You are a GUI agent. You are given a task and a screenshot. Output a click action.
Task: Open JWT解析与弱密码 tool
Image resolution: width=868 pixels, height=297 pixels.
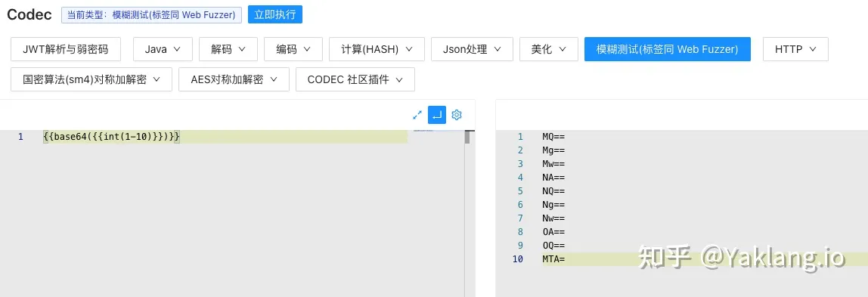point(66,49)
